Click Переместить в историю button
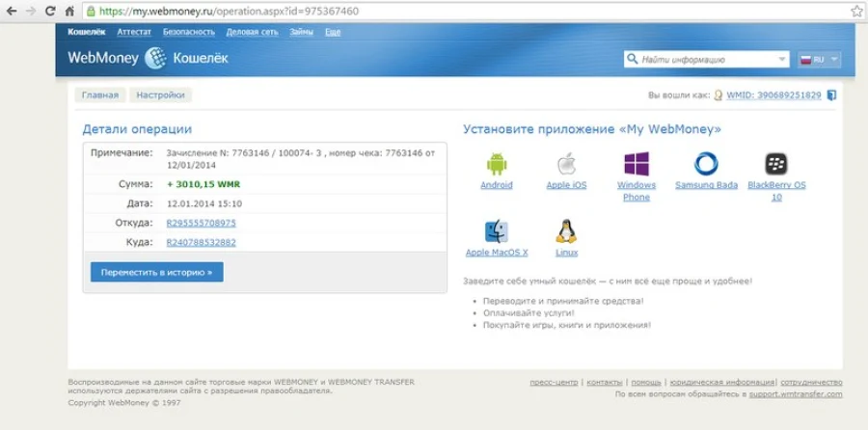Image resolution: width=868 pixels, height=430 pixels. click(156, 272)
